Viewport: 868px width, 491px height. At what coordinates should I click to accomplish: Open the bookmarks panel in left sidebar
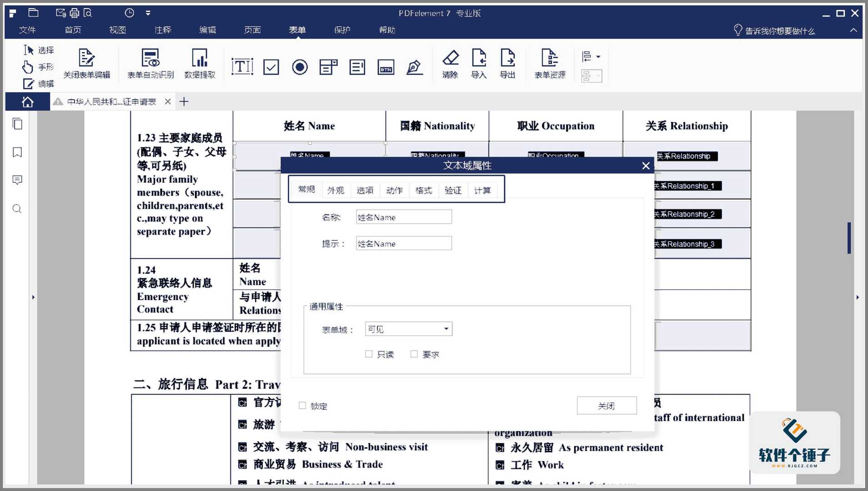click(x=17, y=152)
